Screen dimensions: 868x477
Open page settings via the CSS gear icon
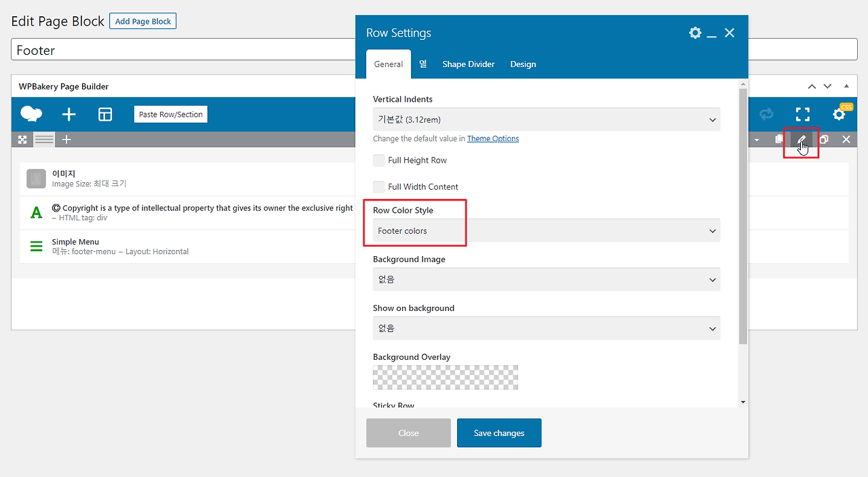point(840,114)
